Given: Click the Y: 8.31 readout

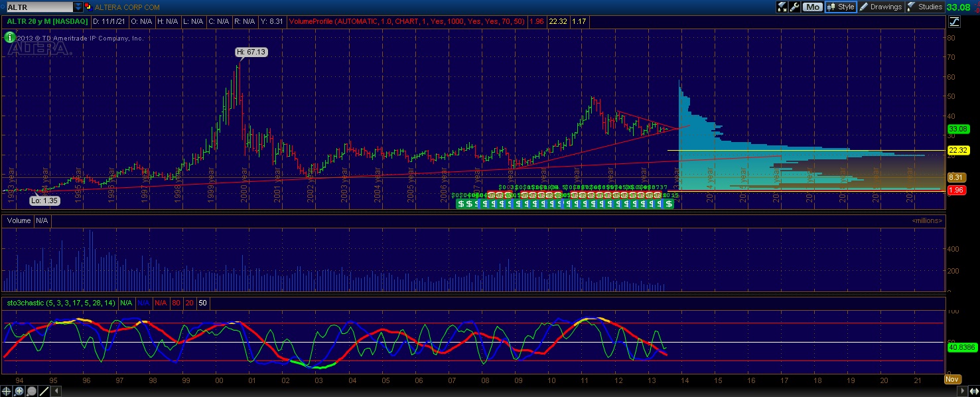Looking at the screenshot, I should coord(273,21).
